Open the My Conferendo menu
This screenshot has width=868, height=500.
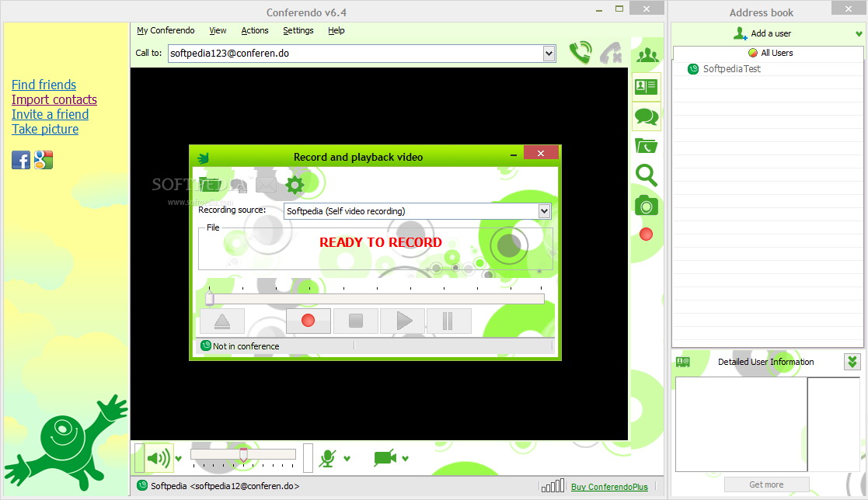(166, 30)
